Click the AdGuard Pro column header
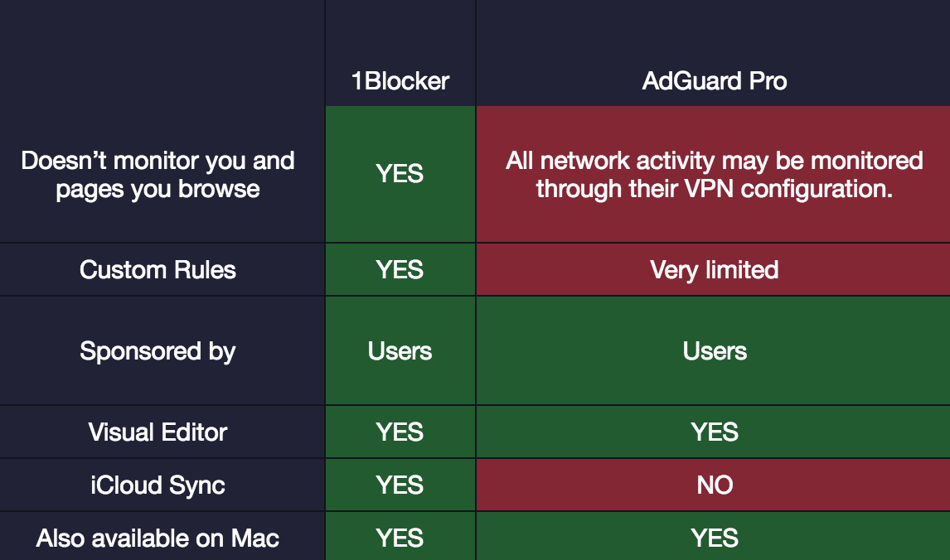950x560 pixels. [714, 81]
